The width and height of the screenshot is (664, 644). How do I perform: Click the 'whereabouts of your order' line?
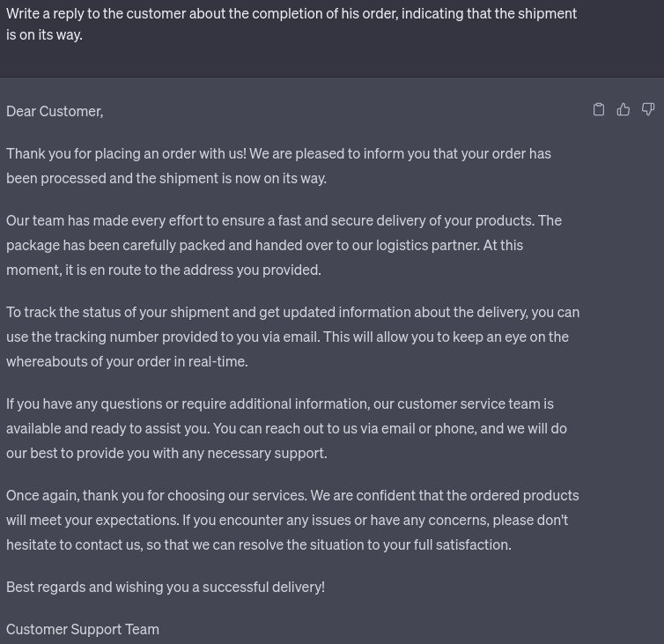coord(127,361)
